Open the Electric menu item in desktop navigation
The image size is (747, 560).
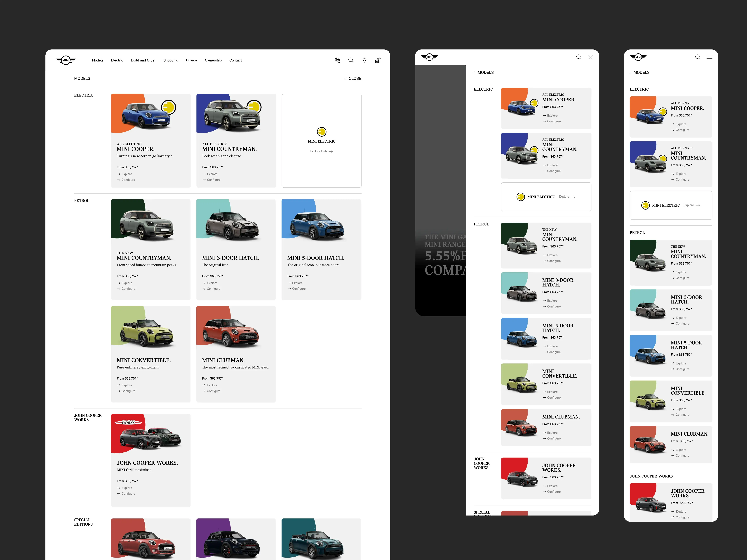[x=117, y=60]
